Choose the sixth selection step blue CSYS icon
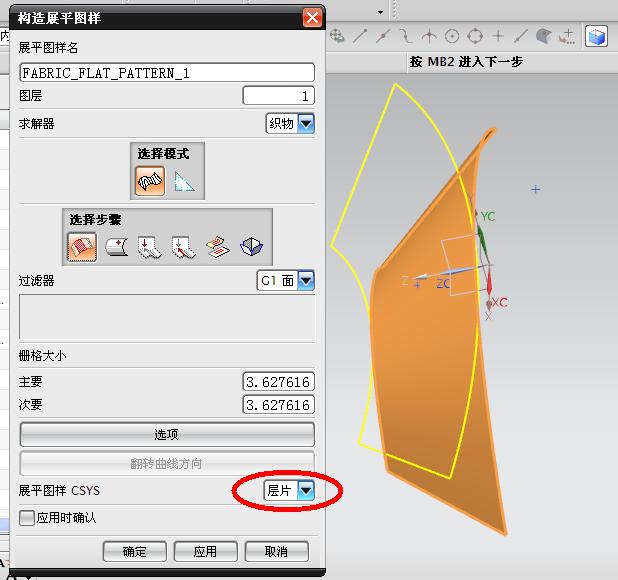This screenshot has width=618, height=580. [251, 247]
